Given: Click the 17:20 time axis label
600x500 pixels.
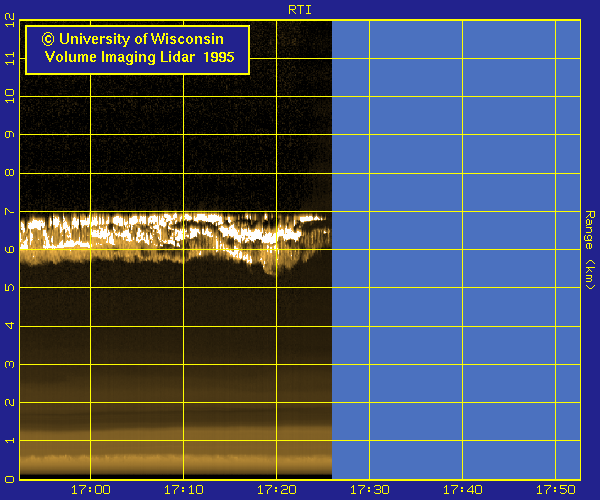Looking at the screenshot, I should 277,490.
